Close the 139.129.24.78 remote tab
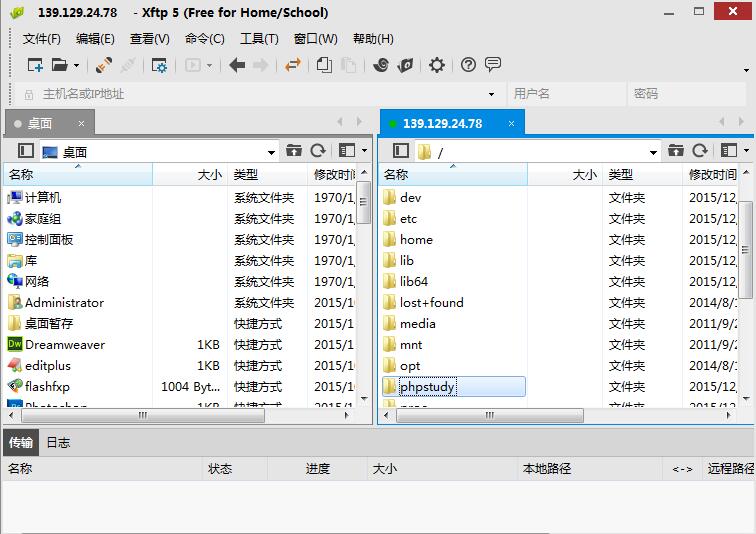 (x=512, y=124)
